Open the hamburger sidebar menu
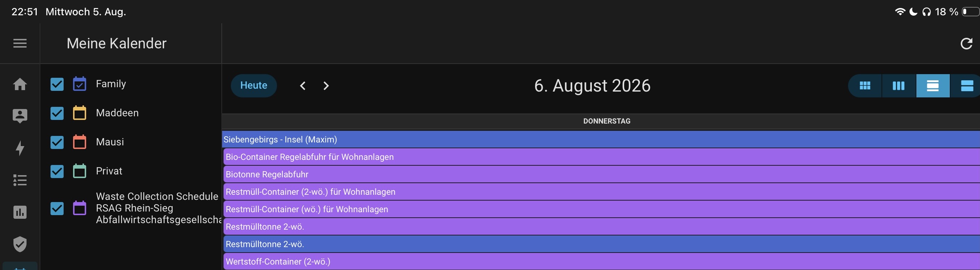 [20, 43]
